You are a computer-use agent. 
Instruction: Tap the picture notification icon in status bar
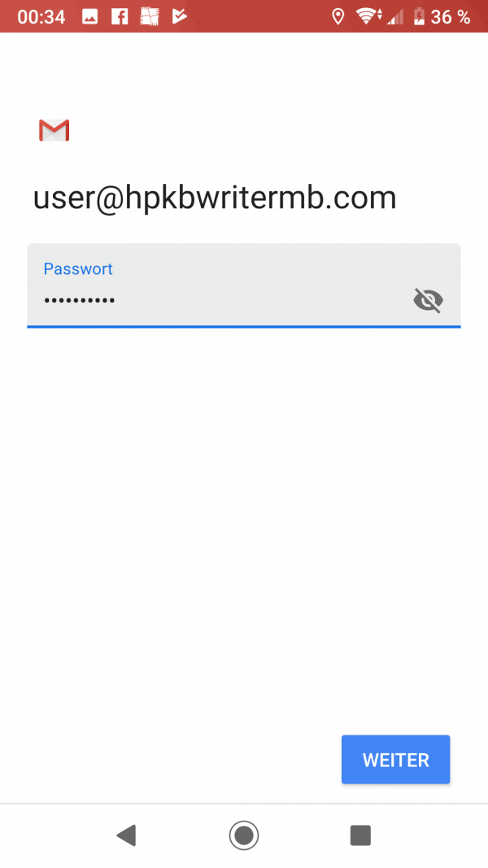tap(89, 16)
